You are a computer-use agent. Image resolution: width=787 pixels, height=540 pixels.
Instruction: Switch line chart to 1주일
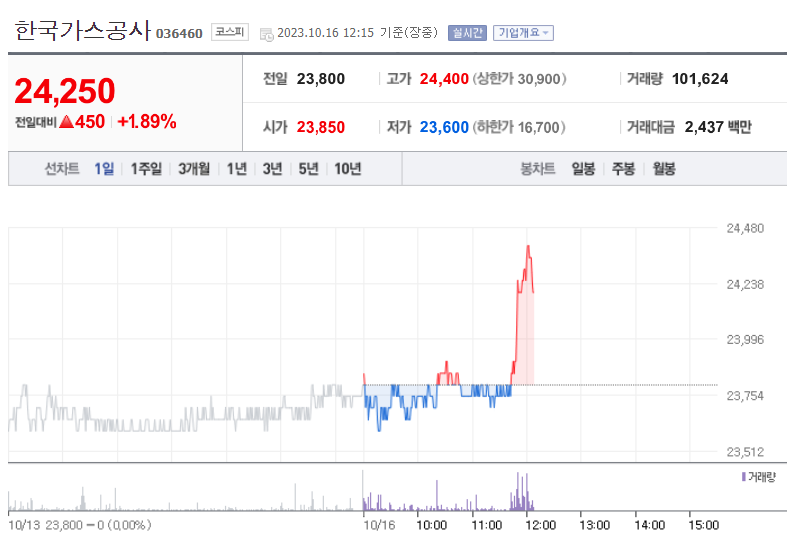click(x=146, y=169)
